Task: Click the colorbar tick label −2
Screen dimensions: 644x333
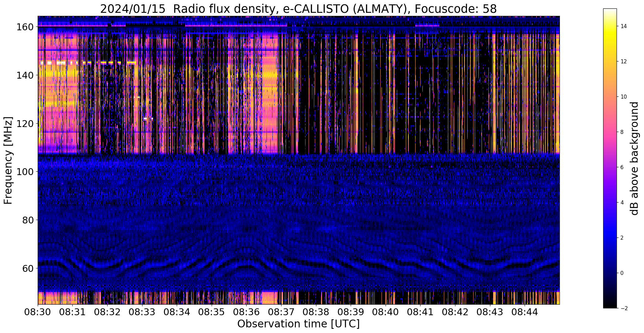Action: pos(624,308)
